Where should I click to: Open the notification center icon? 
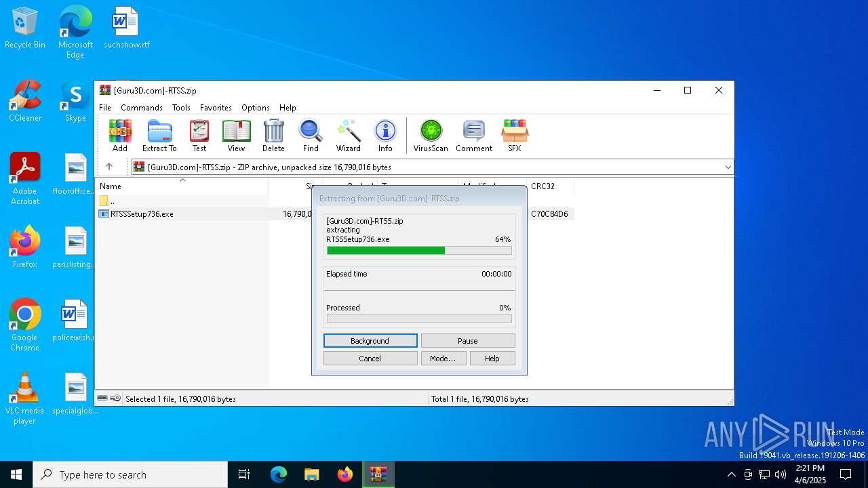pyautogui.click(x=846, y=474)
